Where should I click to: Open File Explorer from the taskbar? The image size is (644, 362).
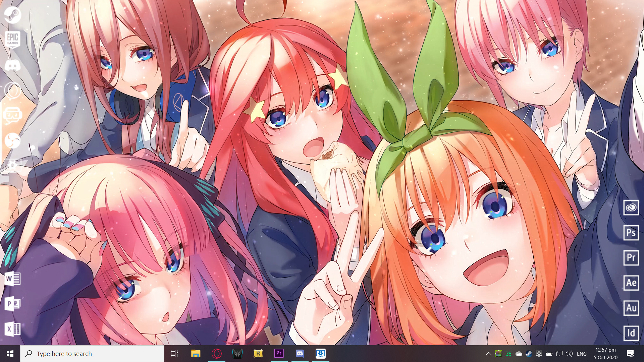click(196, 354)
